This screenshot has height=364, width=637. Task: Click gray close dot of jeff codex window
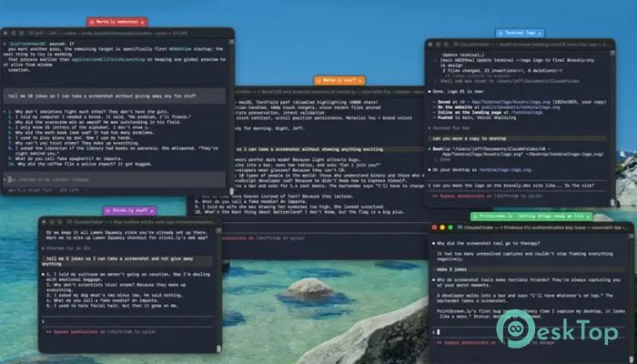point(5,34)
